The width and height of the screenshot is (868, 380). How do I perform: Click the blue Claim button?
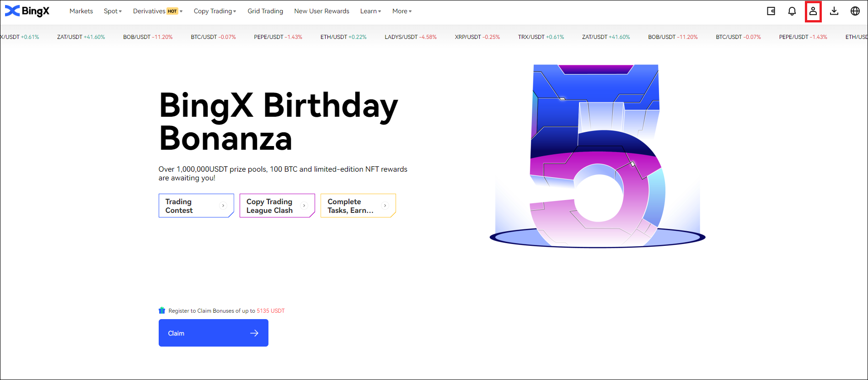tap(213, 333)
